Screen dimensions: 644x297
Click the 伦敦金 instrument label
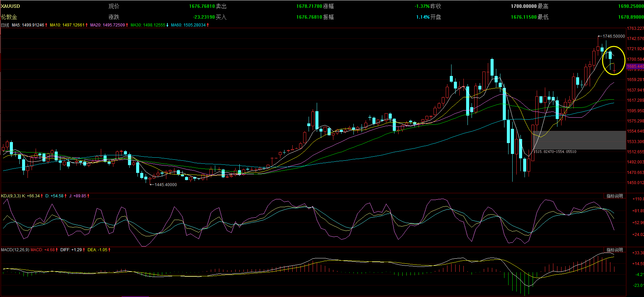click(9, 17)
